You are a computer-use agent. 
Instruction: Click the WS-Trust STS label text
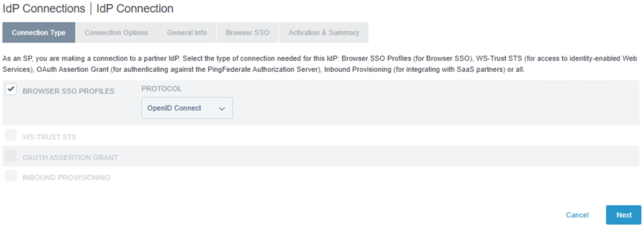tap(49, 137)
